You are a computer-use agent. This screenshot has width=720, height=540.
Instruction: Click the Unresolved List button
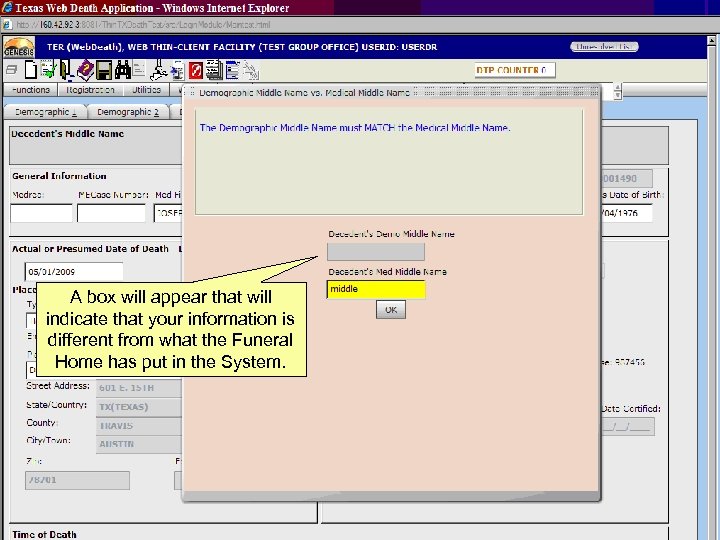604,46
